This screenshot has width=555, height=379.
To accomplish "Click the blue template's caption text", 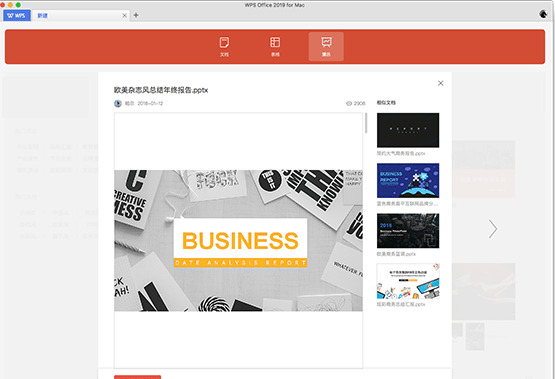I will click(x=407, y=203).
